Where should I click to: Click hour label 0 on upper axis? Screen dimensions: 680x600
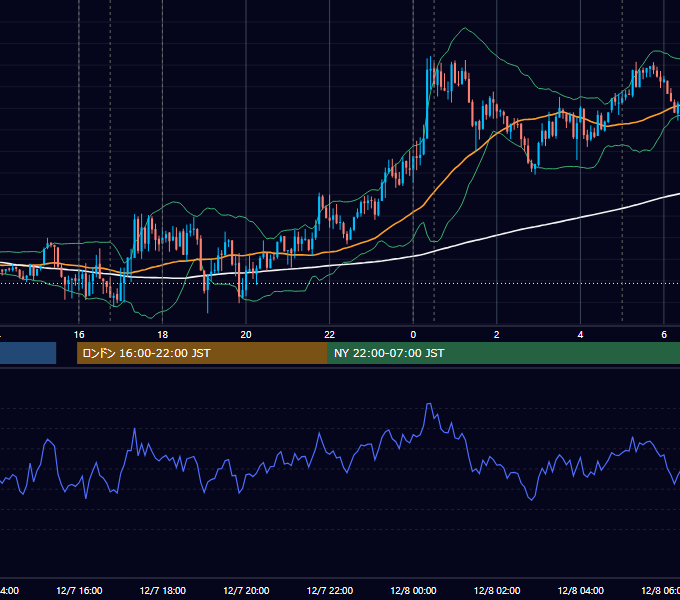tap(413, 335)
